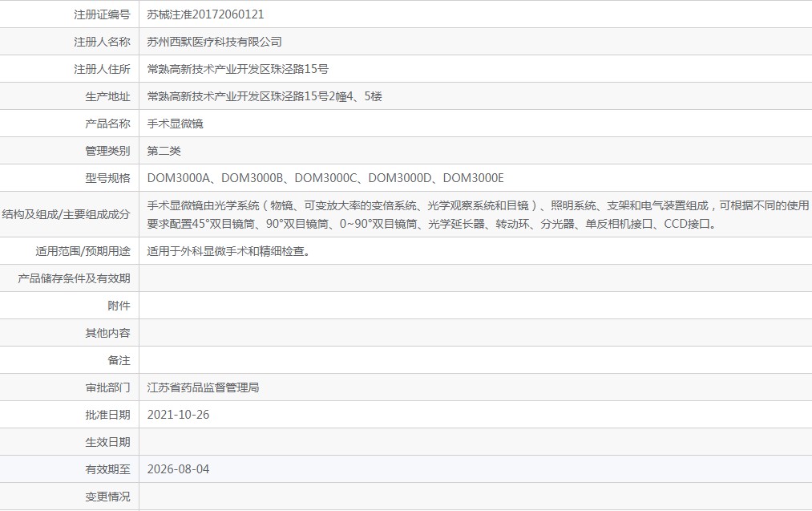Click the 有效期至 label
The height and width of the screenshot is (511, 812).
107,469
